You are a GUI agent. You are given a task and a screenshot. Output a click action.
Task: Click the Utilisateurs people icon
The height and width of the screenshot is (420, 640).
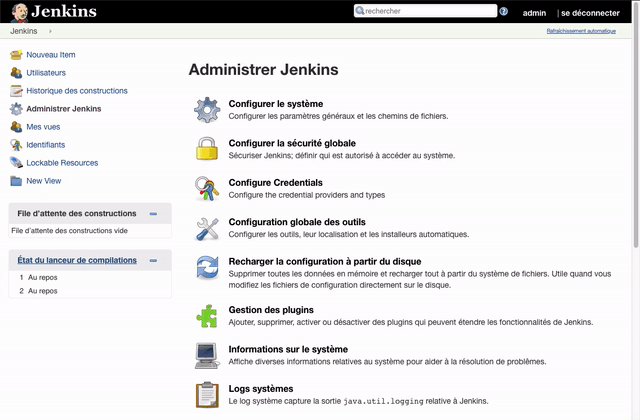(16, 73)
